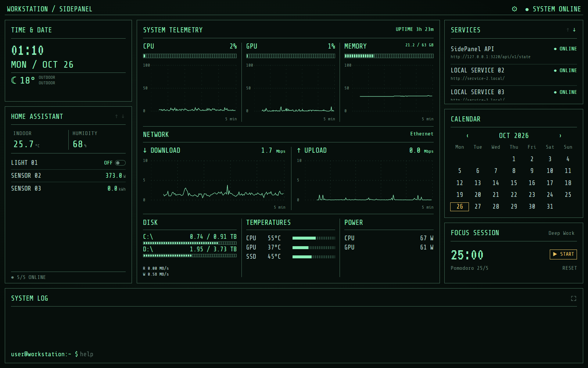
Task: Click the C:\ disk usage bar
Action: [190, 243]
